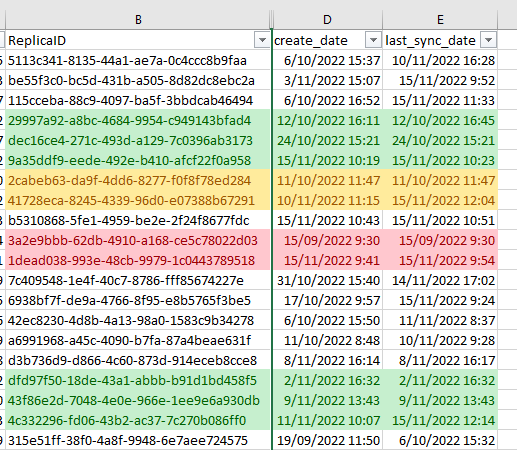Screen dimensions: 517x450
Task: Click create_date 6/10/2022 16:52
Action: point(327,100)
